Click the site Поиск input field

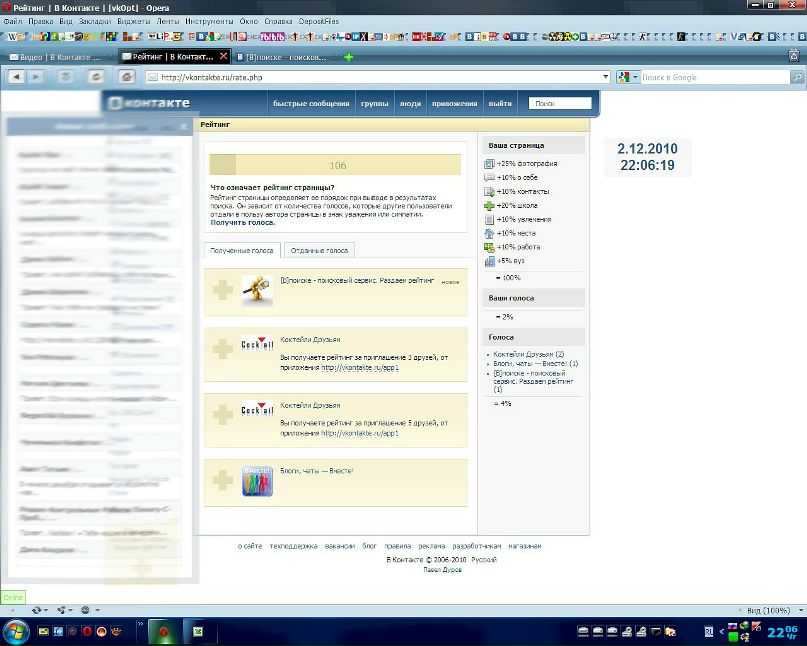tap(560, 103)
